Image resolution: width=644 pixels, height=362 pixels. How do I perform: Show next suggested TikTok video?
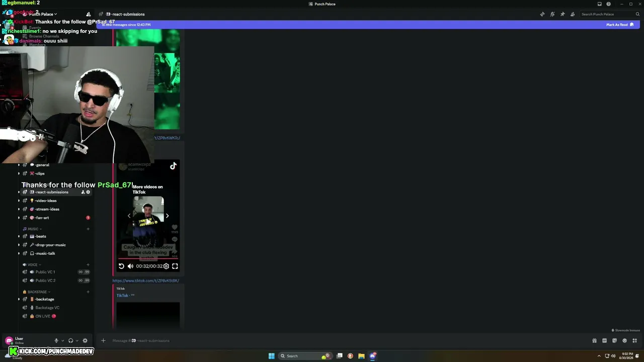pos(167,216)
